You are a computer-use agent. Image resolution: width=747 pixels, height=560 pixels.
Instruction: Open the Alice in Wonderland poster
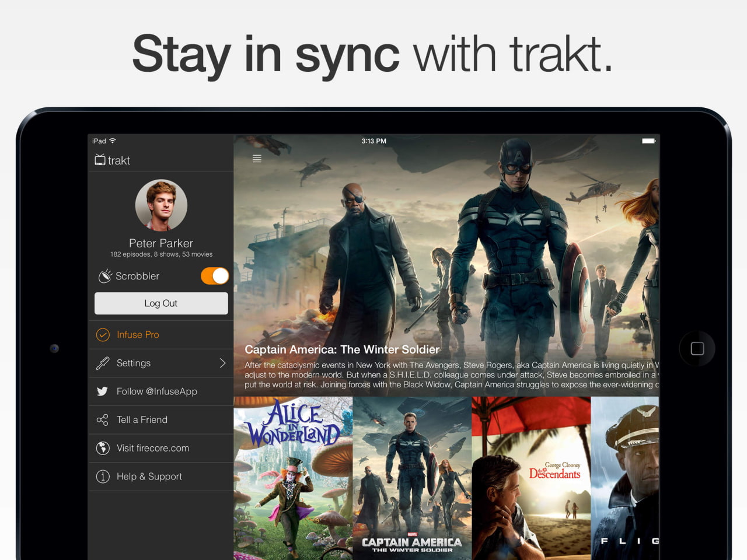(293, 478)
